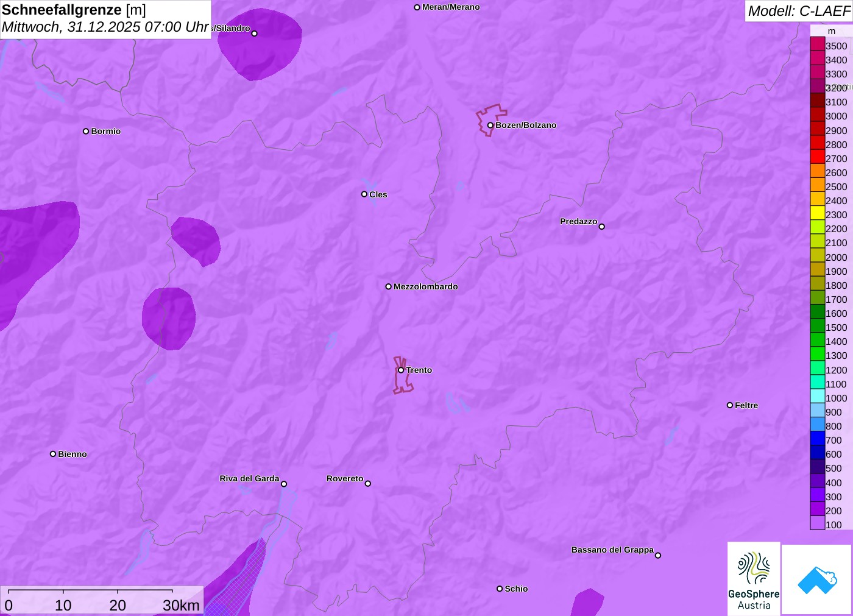This screenshot has width=853, height=616.
Task: Click the '10' scale bar label
Action: (x=63, y=605)
